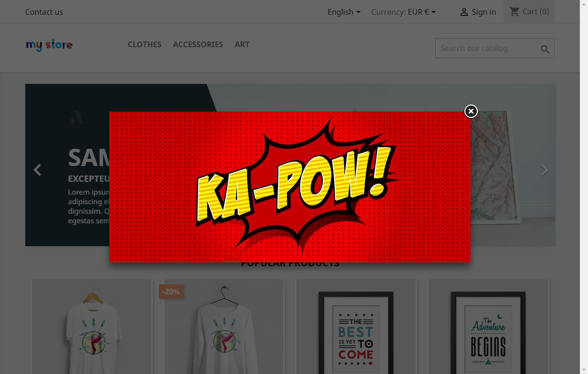This screenshot has width=588, height=374.
Task: Advance to next carousel slide arrow
Action: coord(544,170)
